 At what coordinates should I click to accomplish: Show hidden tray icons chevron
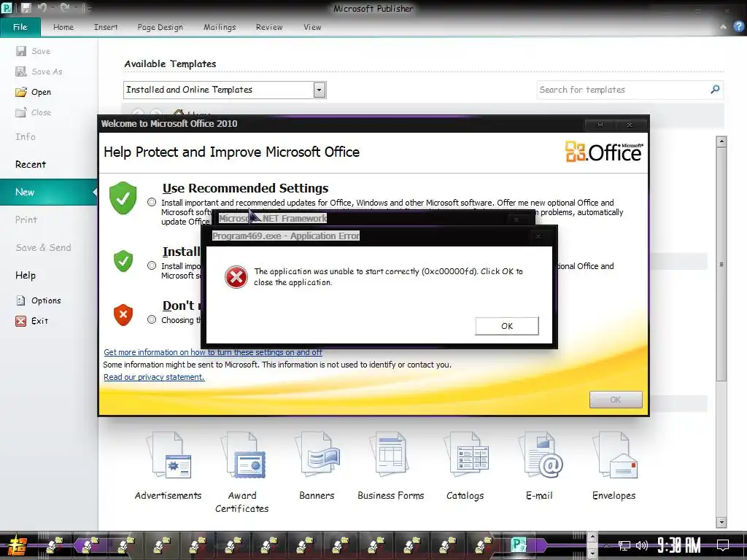pyautogui.click(x=606, y=545)
